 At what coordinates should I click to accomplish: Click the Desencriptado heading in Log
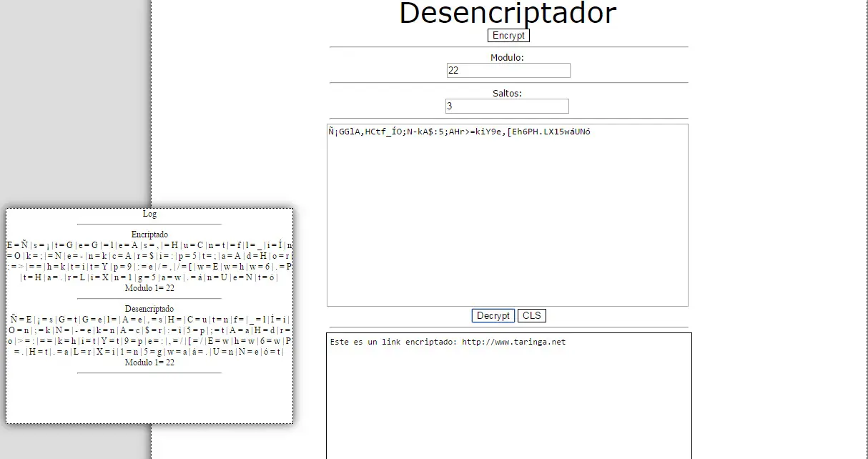[149, 308]
